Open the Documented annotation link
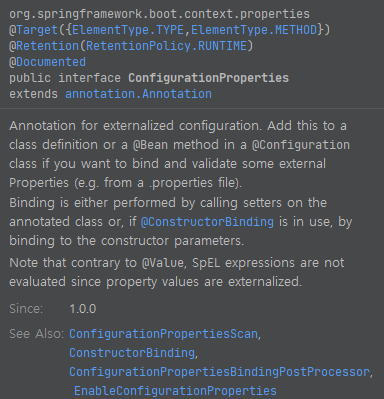This screenshot has height=399, width=384. point(51,62)
